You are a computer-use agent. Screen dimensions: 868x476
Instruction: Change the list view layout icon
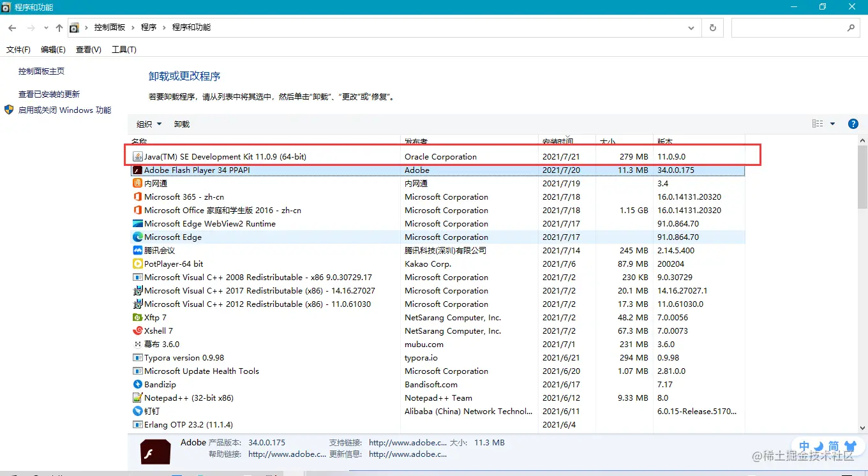coord(818,124)
